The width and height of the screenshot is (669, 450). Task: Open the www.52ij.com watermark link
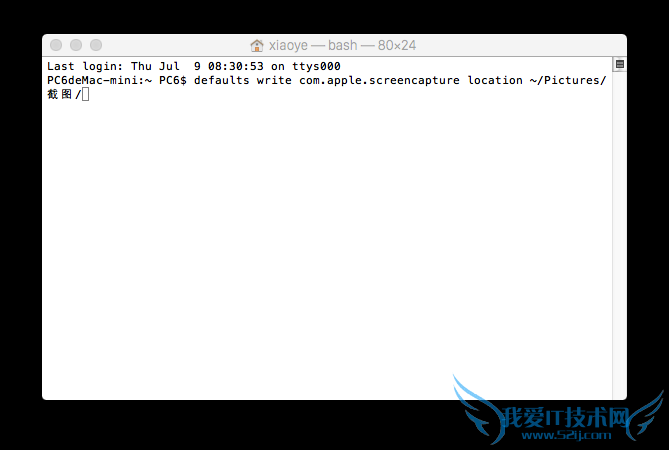[566, 435]
